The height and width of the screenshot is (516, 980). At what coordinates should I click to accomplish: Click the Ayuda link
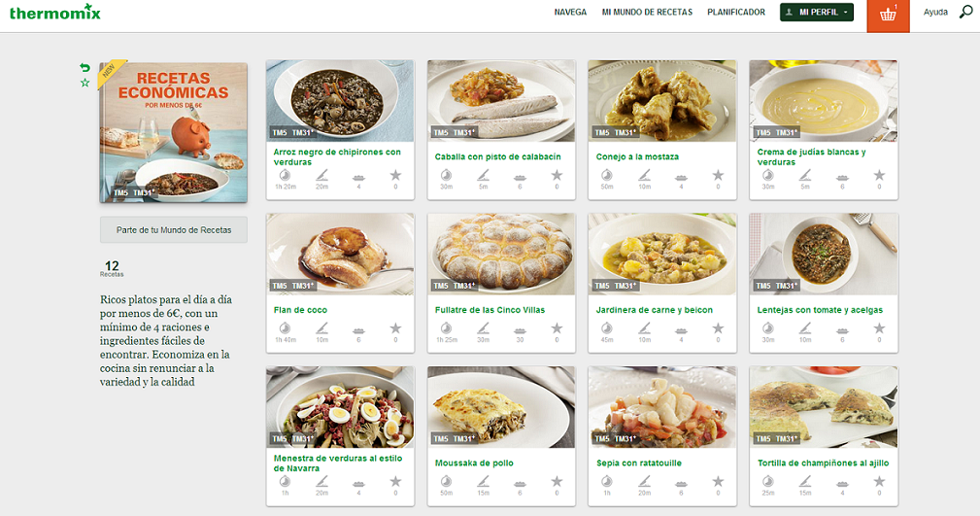coord(935,13)
